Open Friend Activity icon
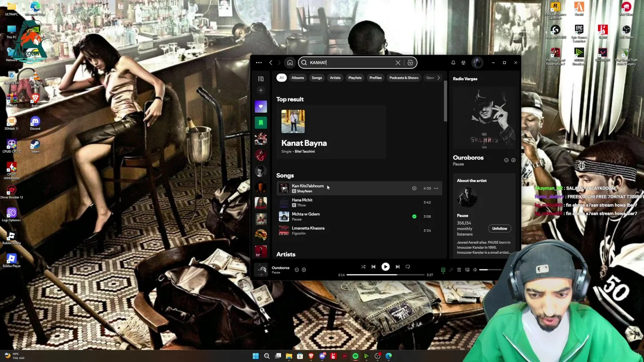Viewport: 644px width, 362px height. (463, 63)
